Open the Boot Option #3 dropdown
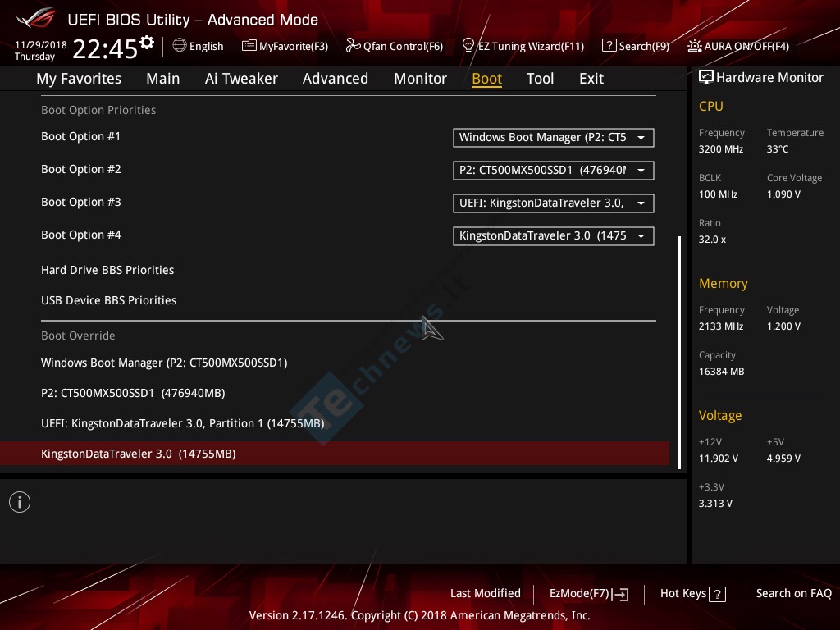840x630 pixels. [x=554, y=203]
